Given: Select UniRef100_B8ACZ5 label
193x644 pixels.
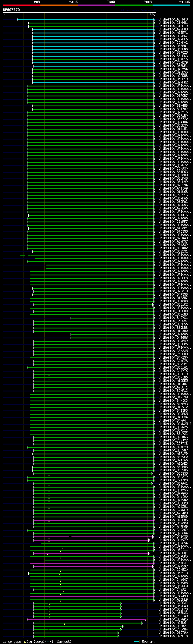Looking at the screenshot, I should click(173, 53).
